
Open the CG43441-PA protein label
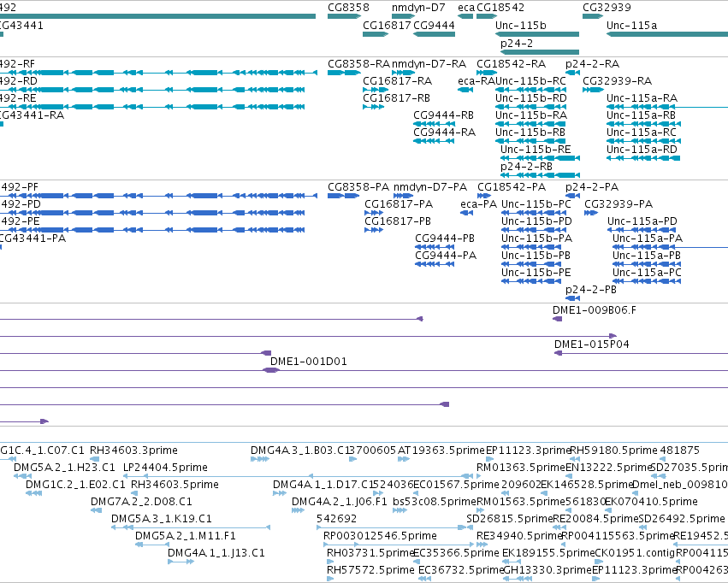[x=32, y=238]
